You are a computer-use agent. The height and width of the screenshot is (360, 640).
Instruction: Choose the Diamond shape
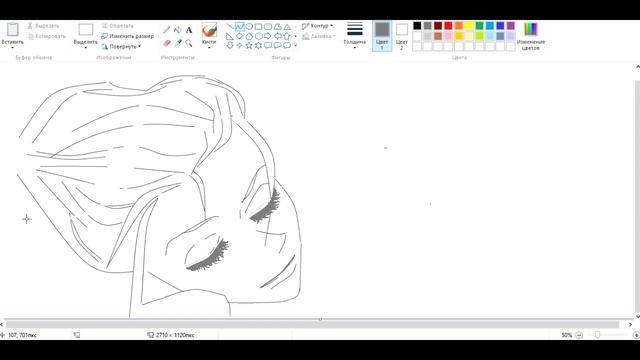(x=240, y=36)
